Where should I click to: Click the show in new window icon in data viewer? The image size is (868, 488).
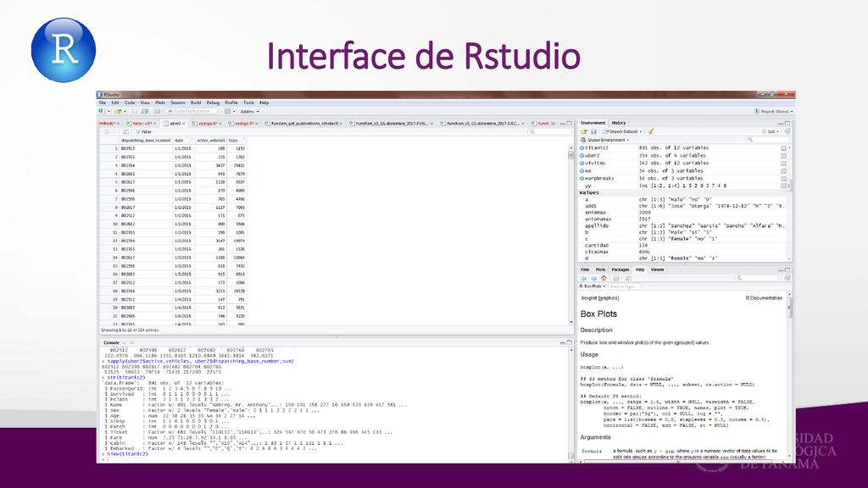coord(125,131)
